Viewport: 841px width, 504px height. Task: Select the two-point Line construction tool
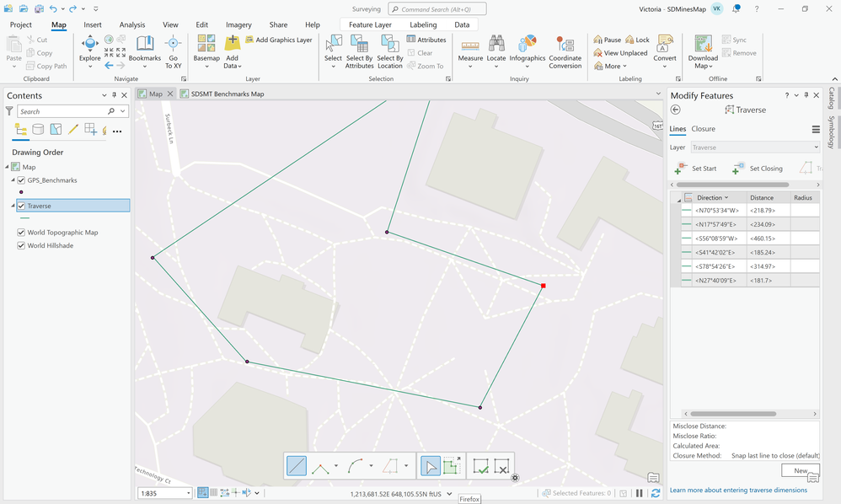[x=297, y=466]
